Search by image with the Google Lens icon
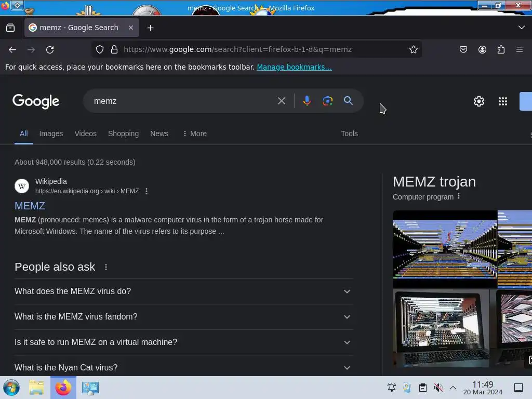532x399 pixels. point(327,101)
